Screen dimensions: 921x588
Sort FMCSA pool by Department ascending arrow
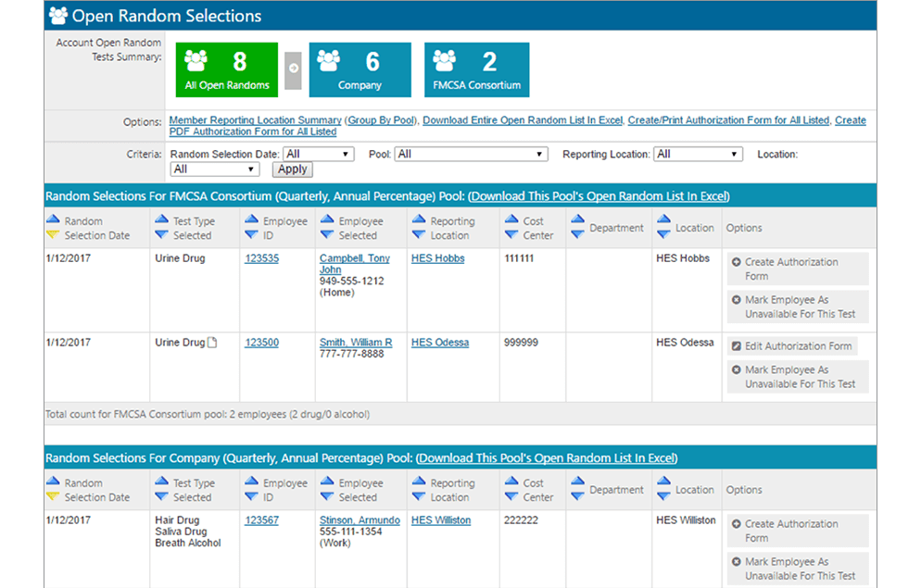[x=577, y=220]
